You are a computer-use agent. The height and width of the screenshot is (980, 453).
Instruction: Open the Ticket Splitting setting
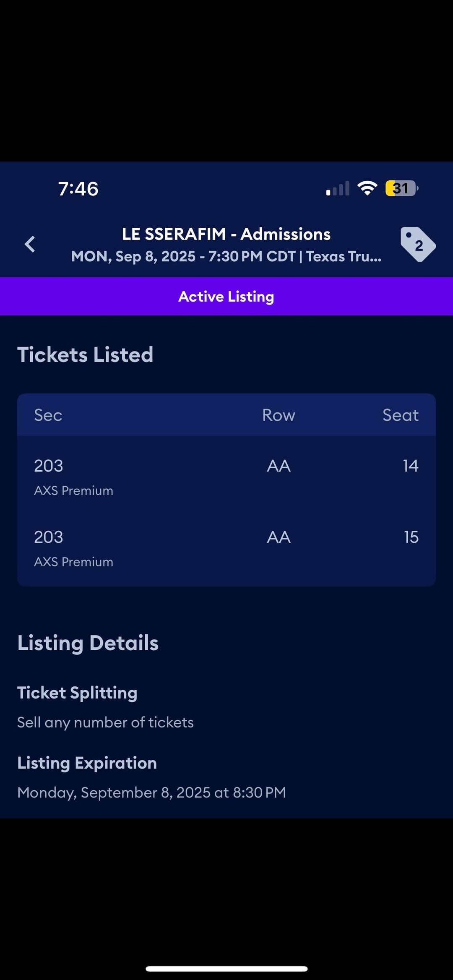coord(78,693)
